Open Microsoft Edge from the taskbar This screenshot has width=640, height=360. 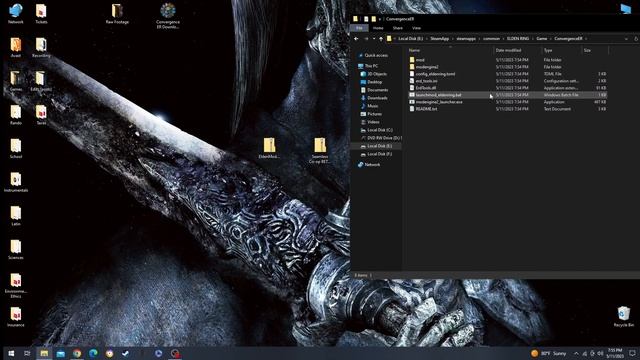point(93,353)
